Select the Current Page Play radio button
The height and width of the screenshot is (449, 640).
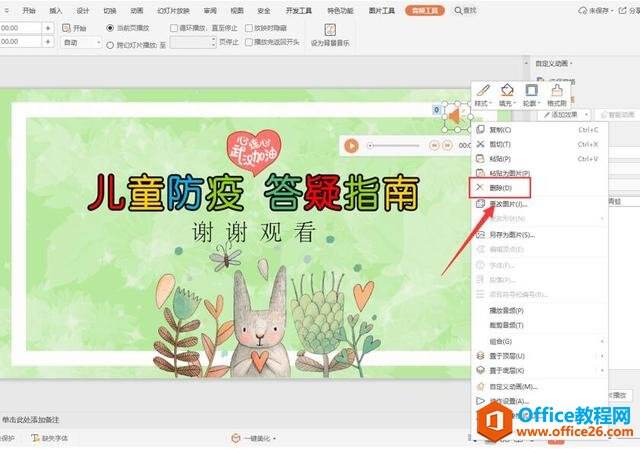pos(110,28)
